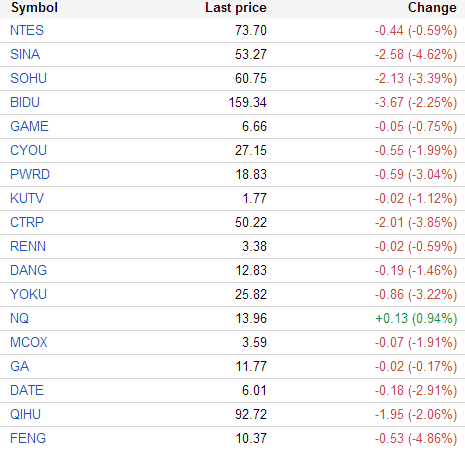This screenshot has height=450, width=465.
Task: Click the Change column header
Action: click(x=432, y=8)
